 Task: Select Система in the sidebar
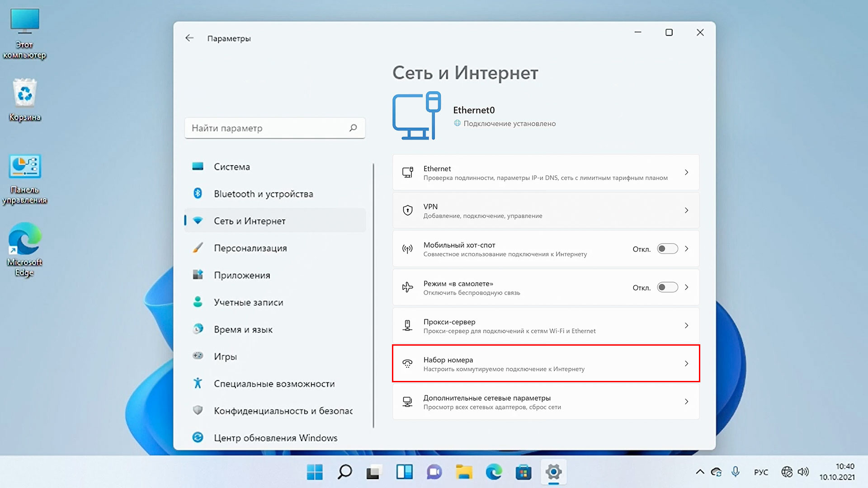(231, 167)
